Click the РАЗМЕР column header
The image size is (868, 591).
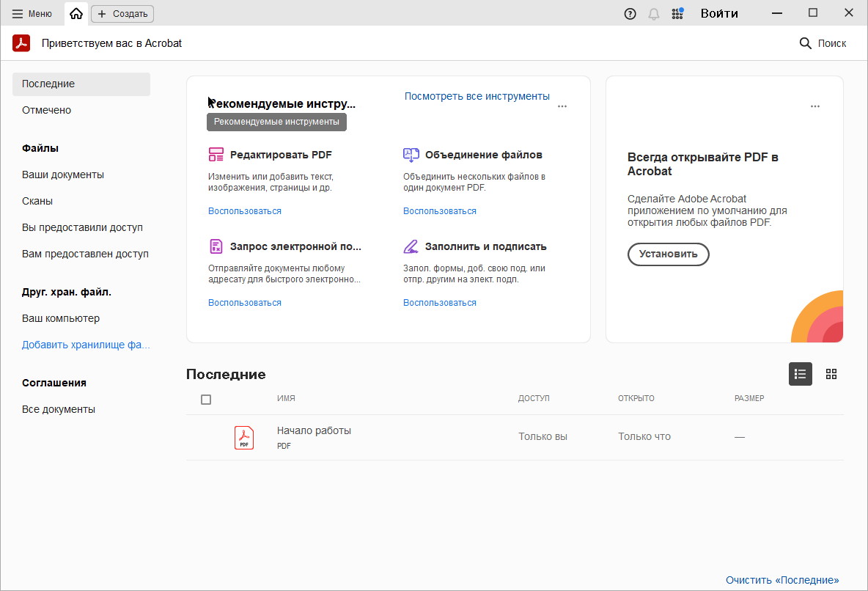[x=749, y=398]
